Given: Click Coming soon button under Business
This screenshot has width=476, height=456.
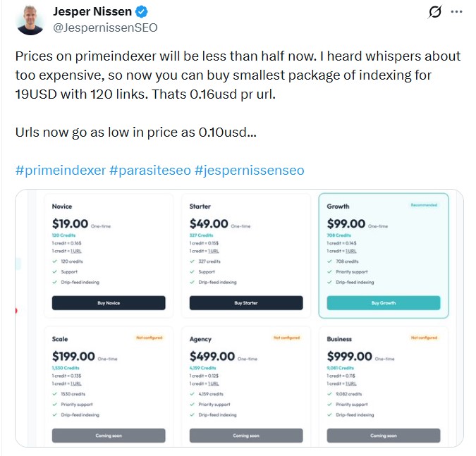Looking at the screenshot, I should click(384, 436).
